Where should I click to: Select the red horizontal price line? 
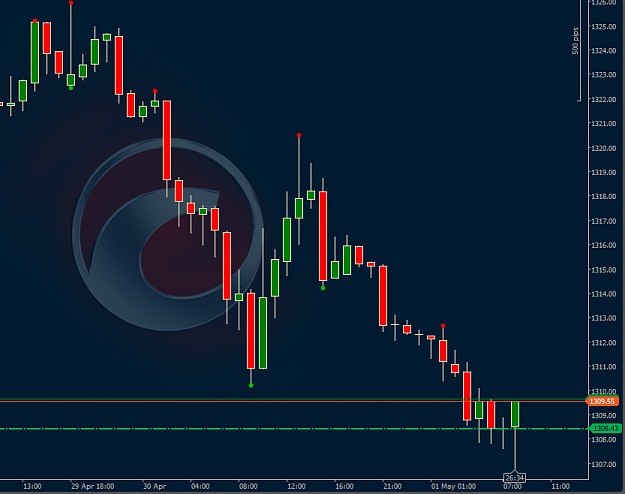[293, 401]
